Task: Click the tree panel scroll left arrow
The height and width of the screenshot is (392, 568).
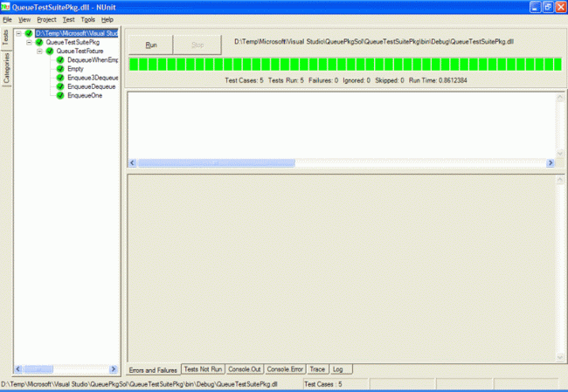Action: [x=18, y=369]
